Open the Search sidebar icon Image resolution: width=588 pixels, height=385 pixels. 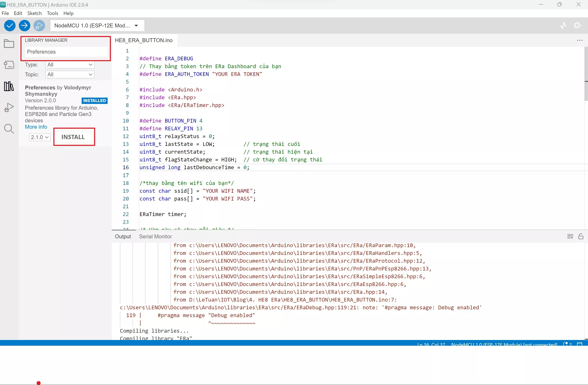point(9,129)
